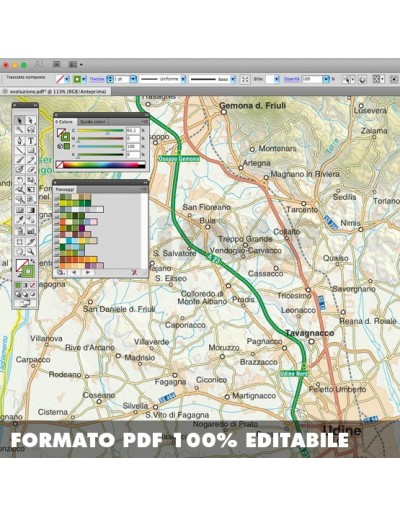Set paint mode to None in Tools panel
400x517 pixels.
tap(33, 285)
